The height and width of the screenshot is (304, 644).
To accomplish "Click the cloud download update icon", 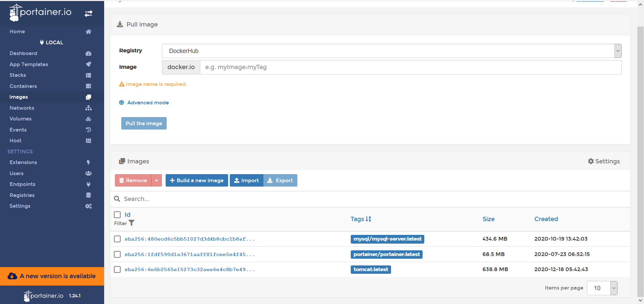I will (x=12, y=276).
